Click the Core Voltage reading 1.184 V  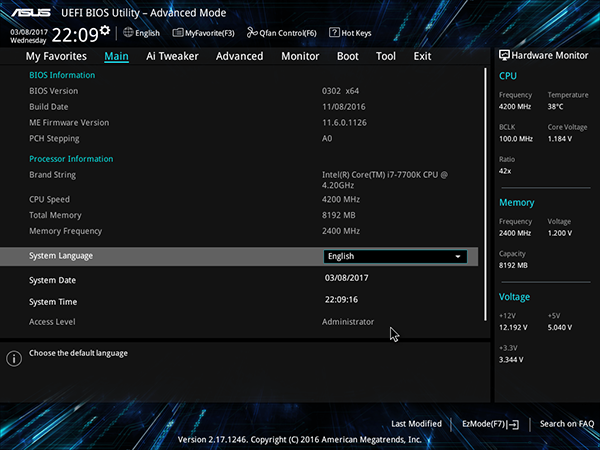tap(559, 139)
